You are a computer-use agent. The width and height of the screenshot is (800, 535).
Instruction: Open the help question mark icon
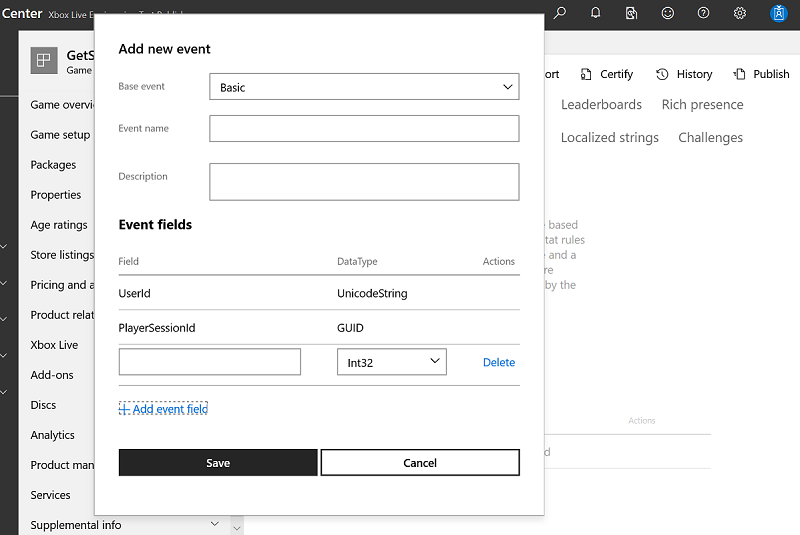703,13
